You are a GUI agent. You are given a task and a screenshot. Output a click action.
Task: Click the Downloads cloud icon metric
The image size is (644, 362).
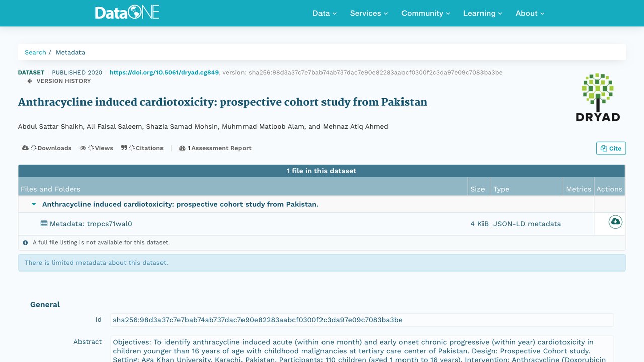[25, 148]
